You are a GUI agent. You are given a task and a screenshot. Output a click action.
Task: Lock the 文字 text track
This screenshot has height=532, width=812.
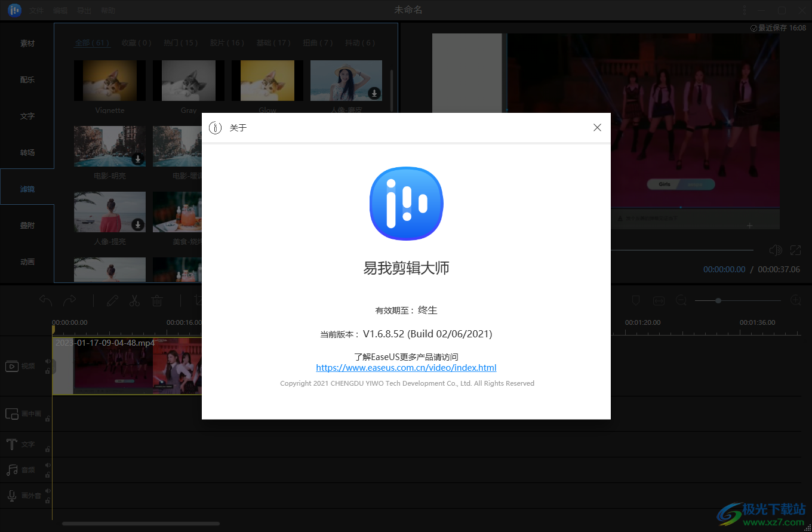pos(48,449)
